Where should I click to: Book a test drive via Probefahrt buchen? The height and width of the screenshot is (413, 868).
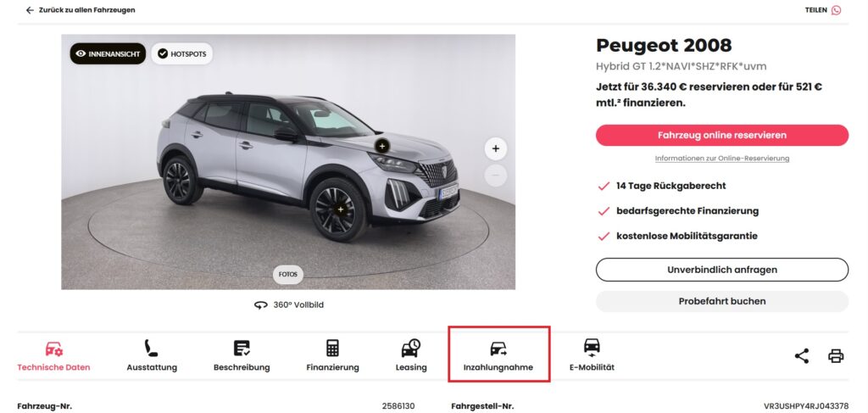pos(721,301)
